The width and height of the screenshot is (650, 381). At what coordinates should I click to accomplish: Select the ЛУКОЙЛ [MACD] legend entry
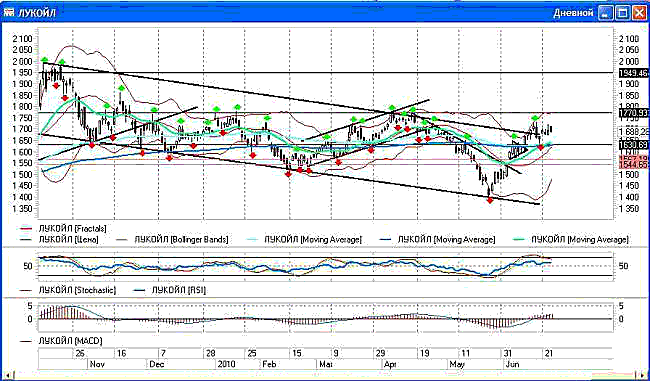61,341
